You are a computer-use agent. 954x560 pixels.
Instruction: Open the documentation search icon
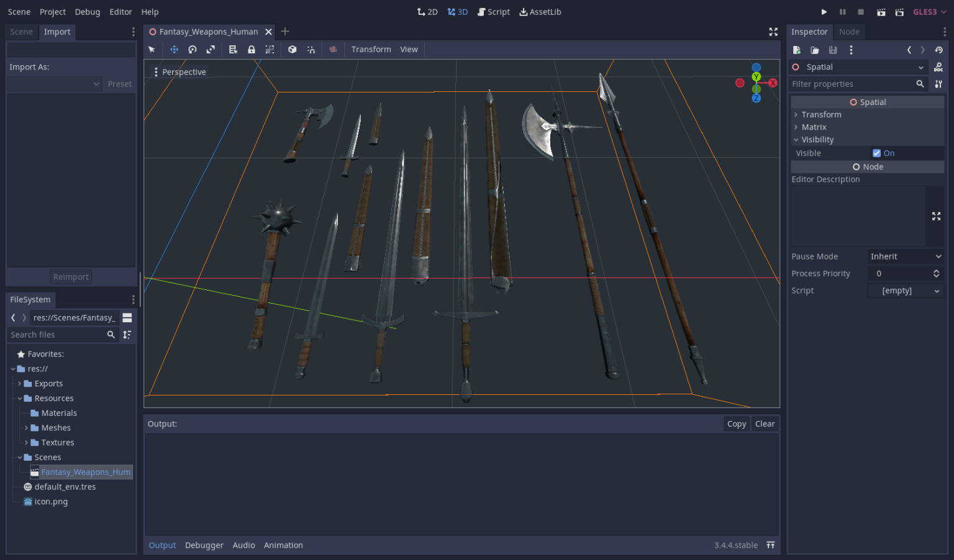(x=938, y=67)
